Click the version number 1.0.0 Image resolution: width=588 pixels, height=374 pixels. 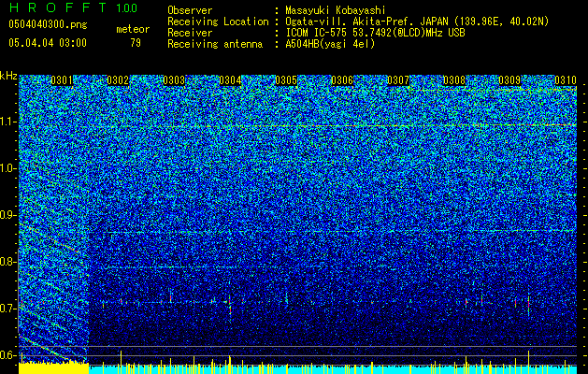pos(126,7)
